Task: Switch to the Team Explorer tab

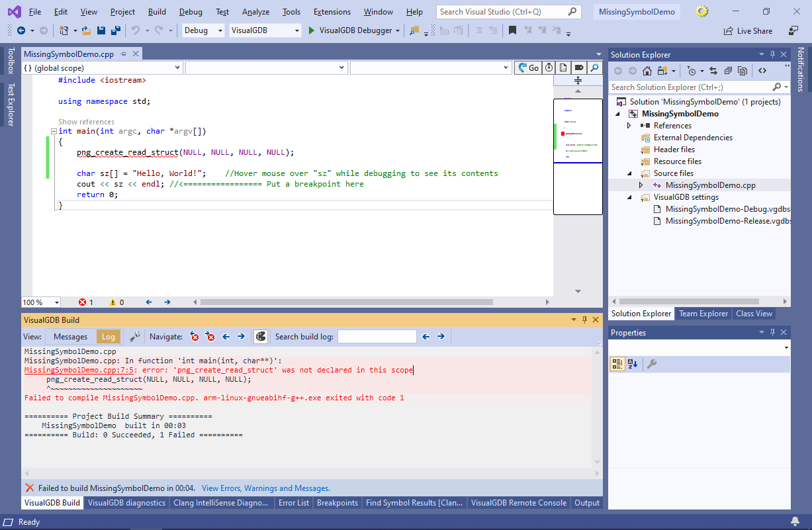Action: click(703, 314)
